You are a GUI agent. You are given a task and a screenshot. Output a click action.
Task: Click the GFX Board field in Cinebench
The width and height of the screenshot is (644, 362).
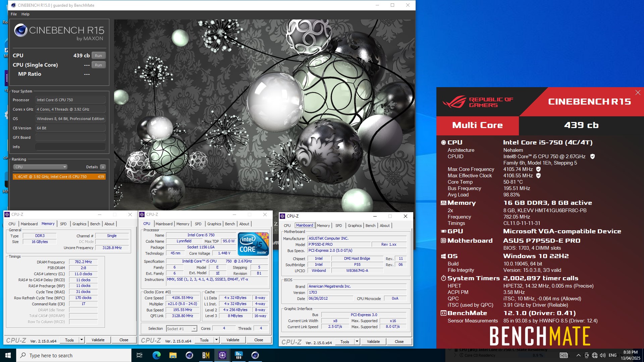[70, 137]
